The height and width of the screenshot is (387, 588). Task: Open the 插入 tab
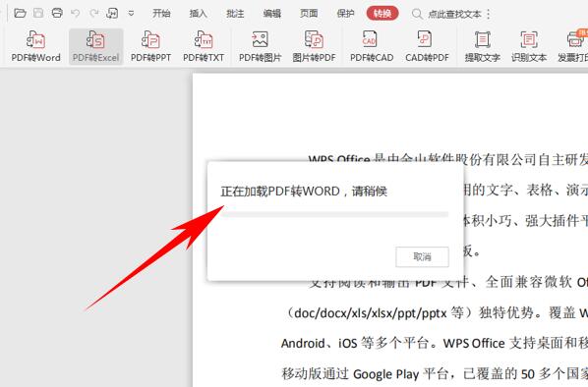pyautogui.click(x=198, y=14)
